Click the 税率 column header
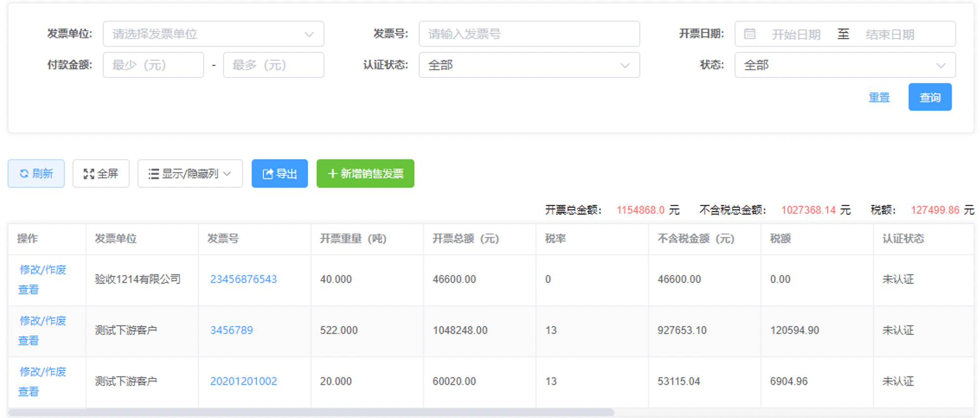 pos(592,239)
